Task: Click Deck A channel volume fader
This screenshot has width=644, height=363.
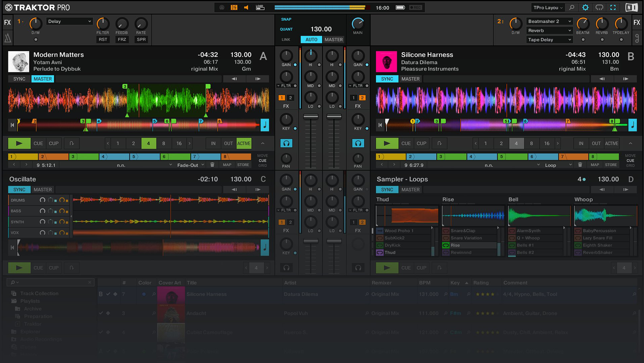Action: [311, 117]
